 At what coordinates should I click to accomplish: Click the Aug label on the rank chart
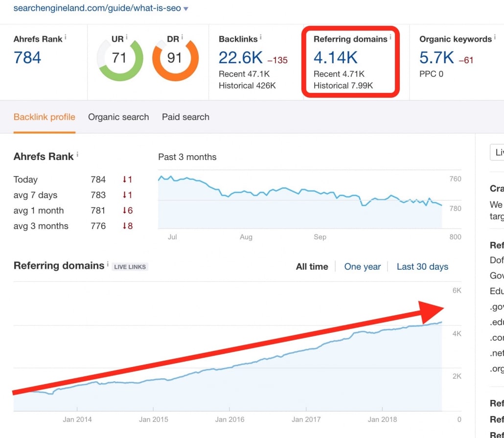pos(246,237)
